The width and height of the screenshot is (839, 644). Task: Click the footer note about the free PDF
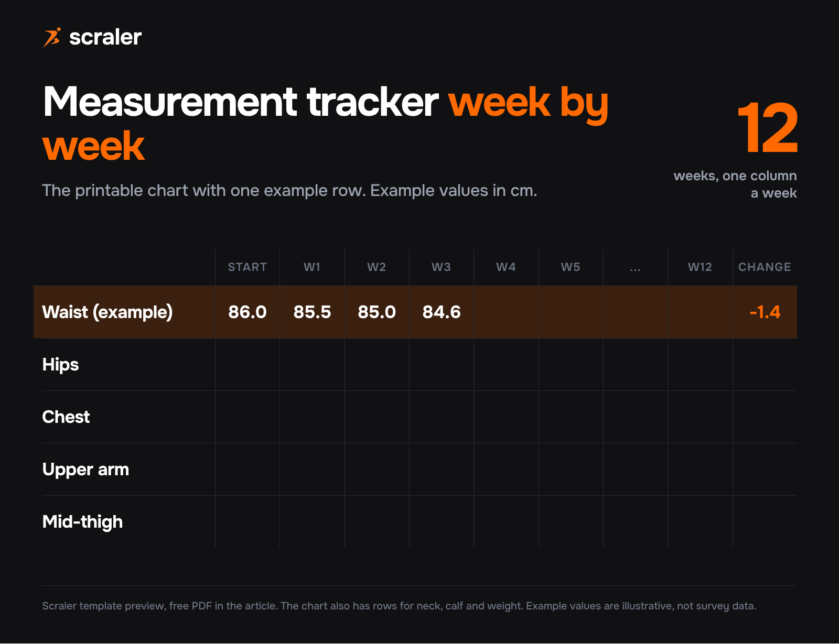click(399, 606)
